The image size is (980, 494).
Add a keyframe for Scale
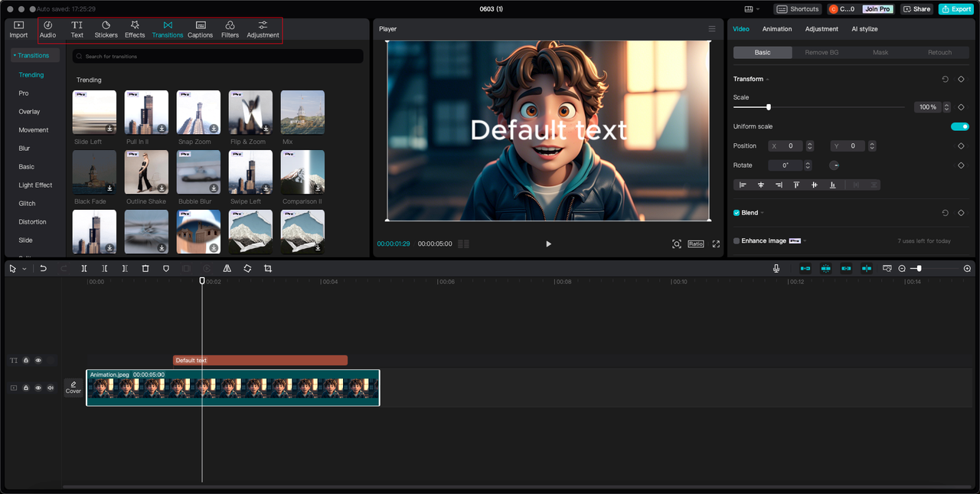click(961, 107)
